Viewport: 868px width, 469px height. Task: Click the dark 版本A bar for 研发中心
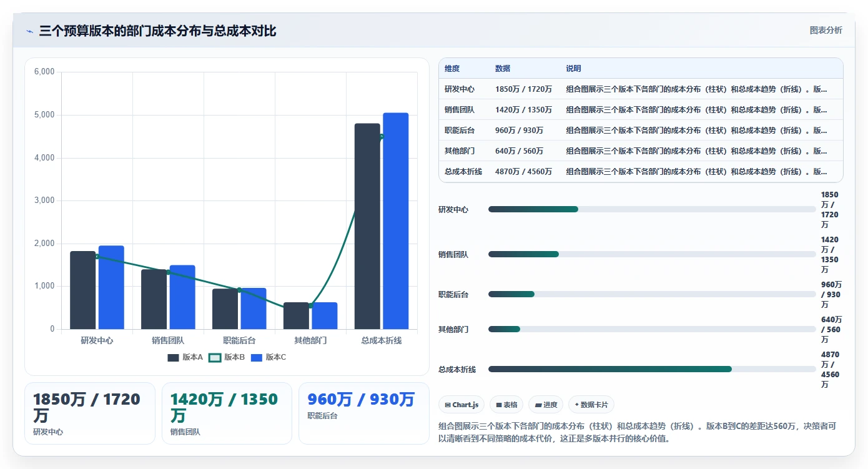(83, 290)
